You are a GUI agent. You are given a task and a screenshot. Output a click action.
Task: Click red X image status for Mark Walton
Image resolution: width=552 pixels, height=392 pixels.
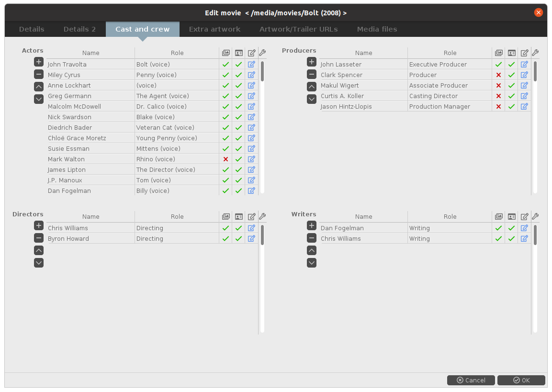point(225,159)
